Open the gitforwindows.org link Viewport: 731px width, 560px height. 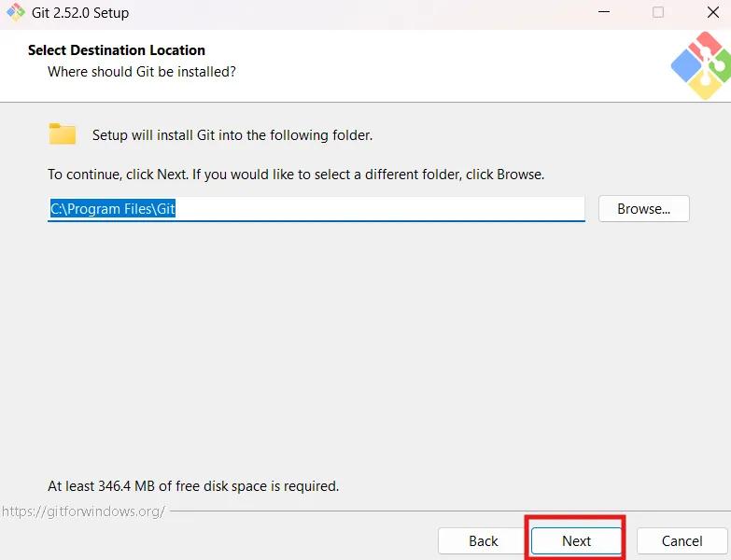tap(83, 511)
